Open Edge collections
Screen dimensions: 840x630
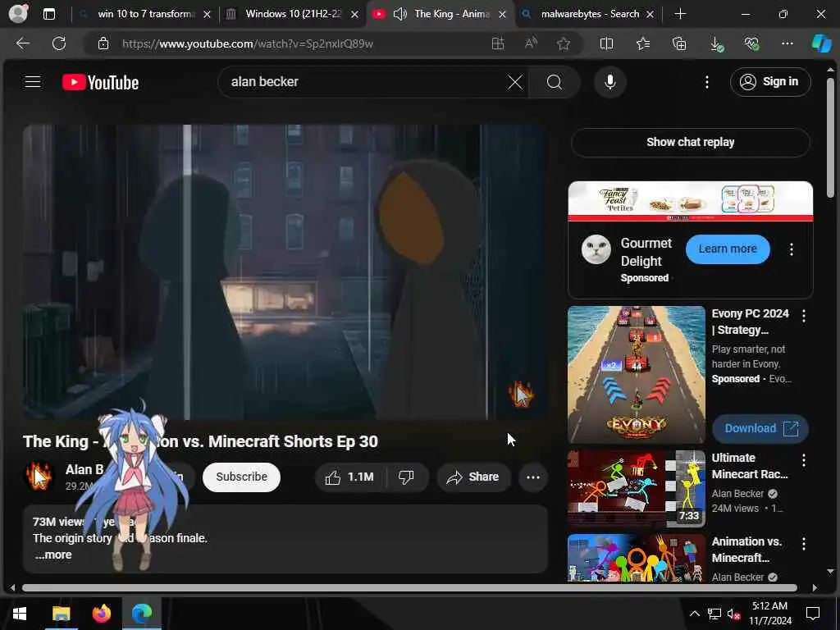click(679, 43)
